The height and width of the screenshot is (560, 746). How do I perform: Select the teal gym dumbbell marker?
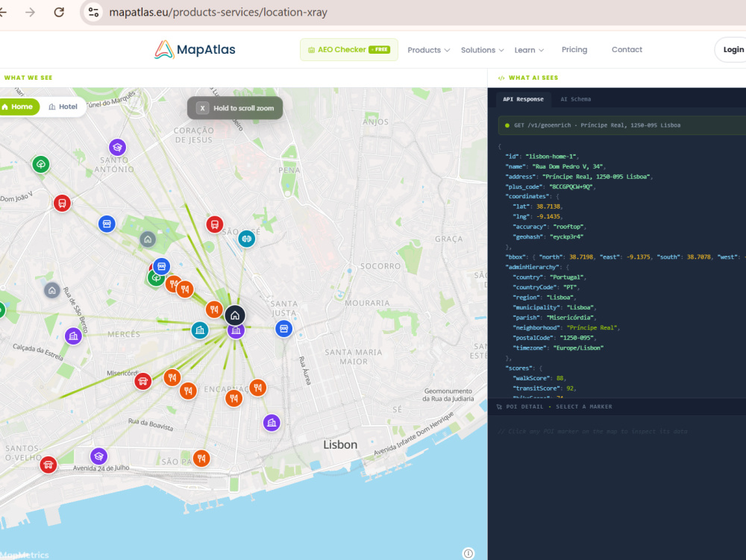(246, 239)
